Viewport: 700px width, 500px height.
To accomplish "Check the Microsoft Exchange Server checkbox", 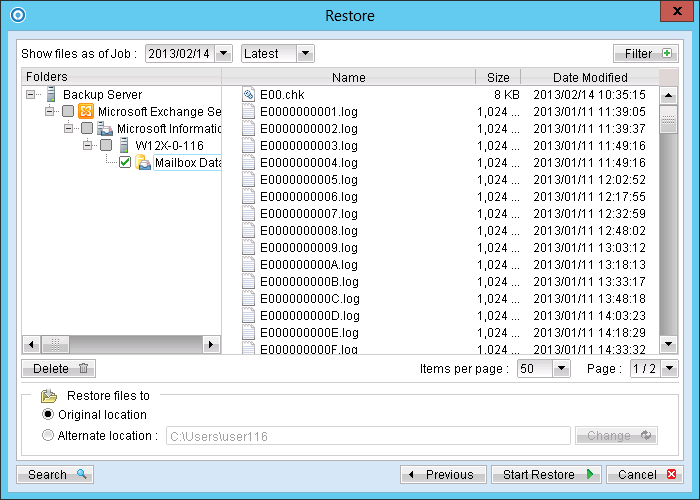I will [x=68, y=111].
